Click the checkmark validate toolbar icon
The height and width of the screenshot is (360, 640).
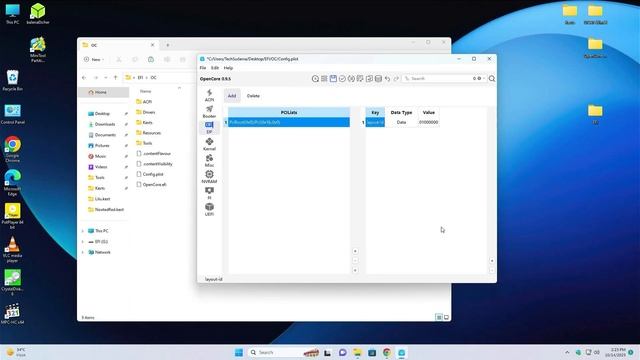click(342, 78)
